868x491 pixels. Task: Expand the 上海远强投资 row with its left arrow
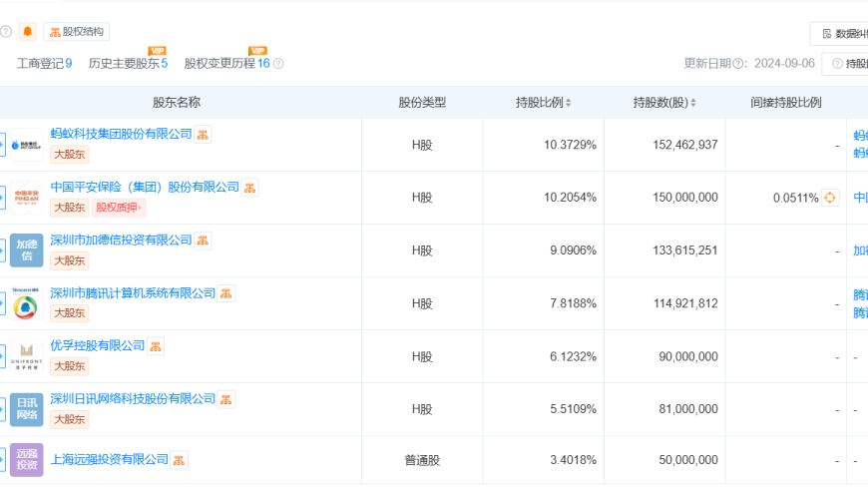2,460
